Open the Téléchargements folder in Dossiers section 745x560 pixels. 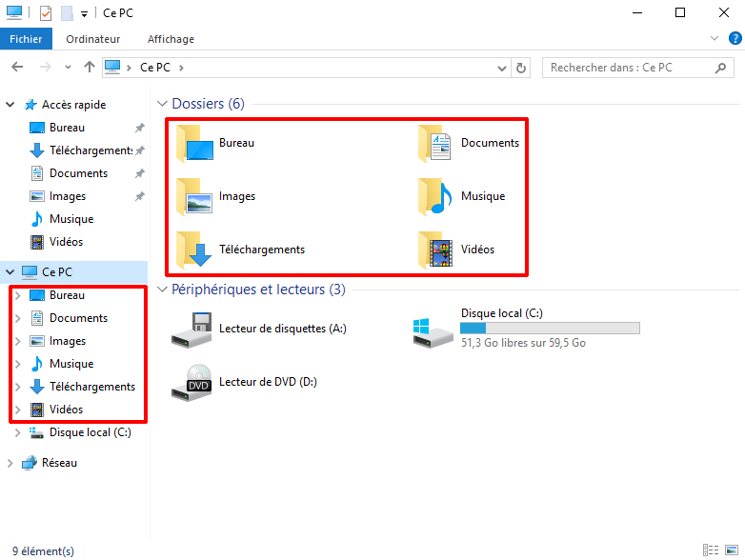(x=240, y=250)
